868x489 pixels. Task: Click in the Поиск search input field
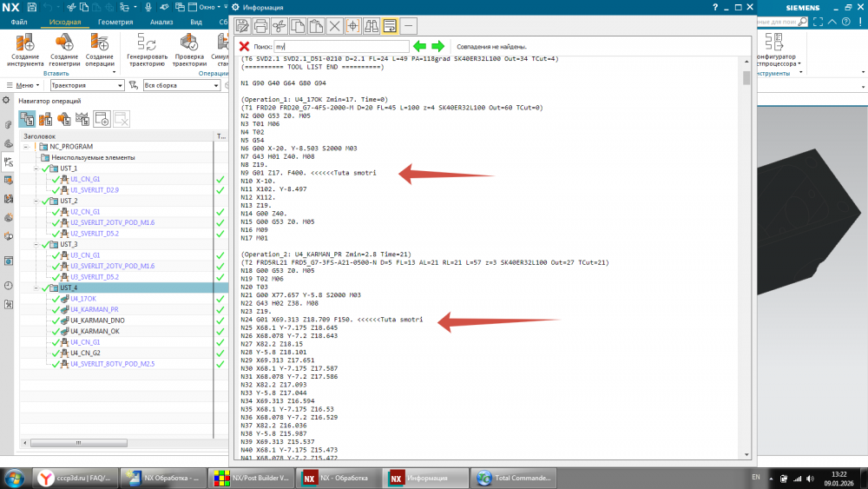coord(347,46)
